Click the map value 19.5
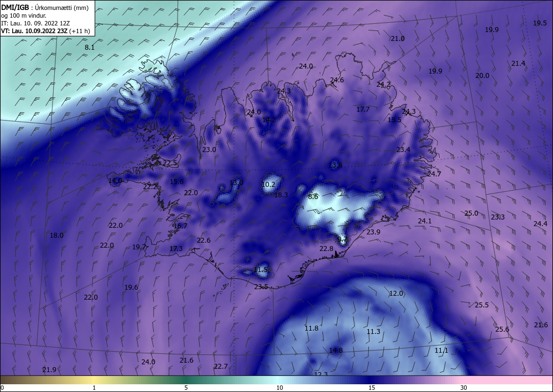This screenshot has height=392, width=553. coord(540,23)
